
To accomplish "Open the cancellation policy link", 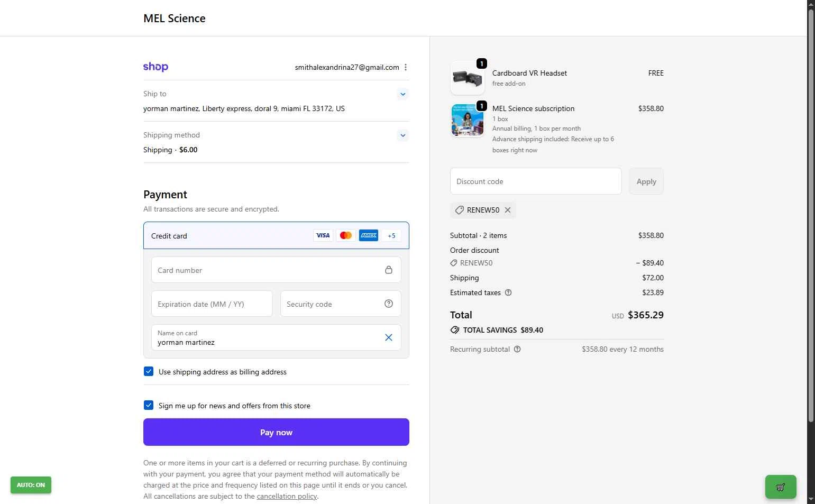I will [x=287, y=496].
